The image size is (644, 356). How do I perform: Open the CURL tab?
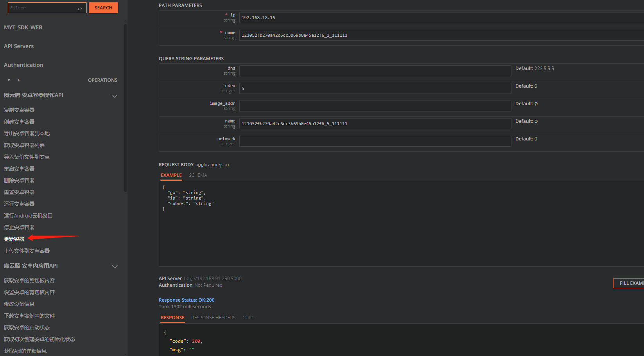pos(248,318)
